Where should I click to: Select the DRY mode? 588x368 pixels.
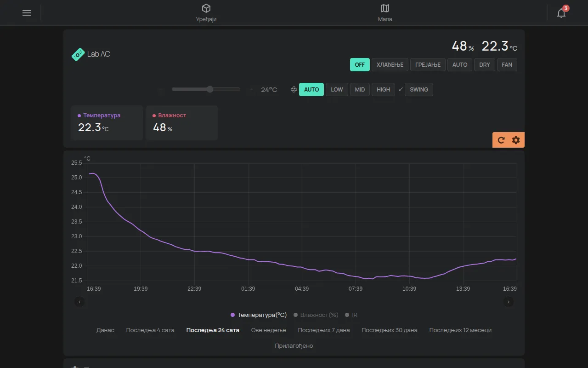tap(485, 65)
